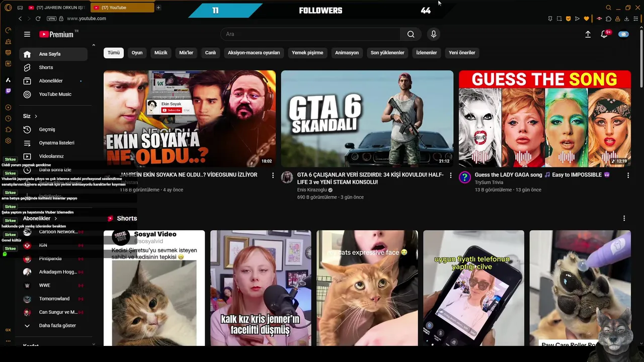Open more options for GTA 6 video

[x=451, y=175]
